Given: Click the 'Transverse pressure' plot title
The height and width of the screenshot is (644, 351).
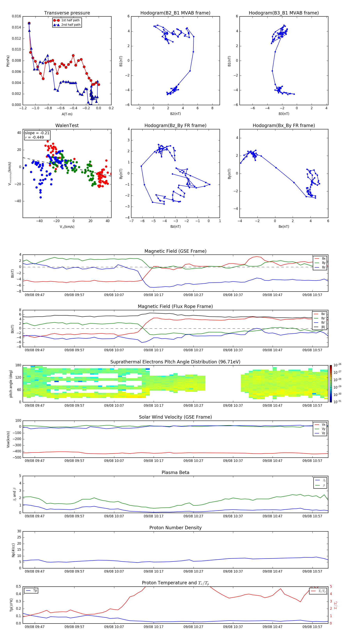Looking at the screenshot, I should click(x=67, y=13).
